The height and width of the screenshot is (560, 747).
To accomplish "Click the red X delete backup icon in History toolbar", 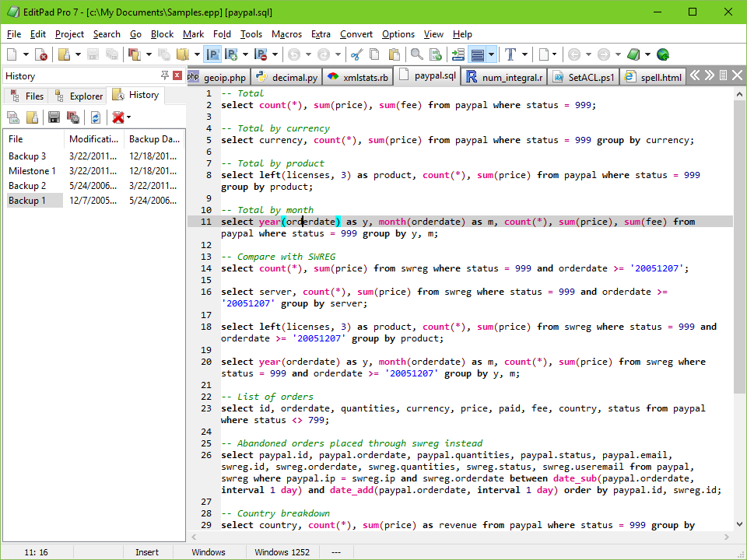I will [x=117, y=117].
